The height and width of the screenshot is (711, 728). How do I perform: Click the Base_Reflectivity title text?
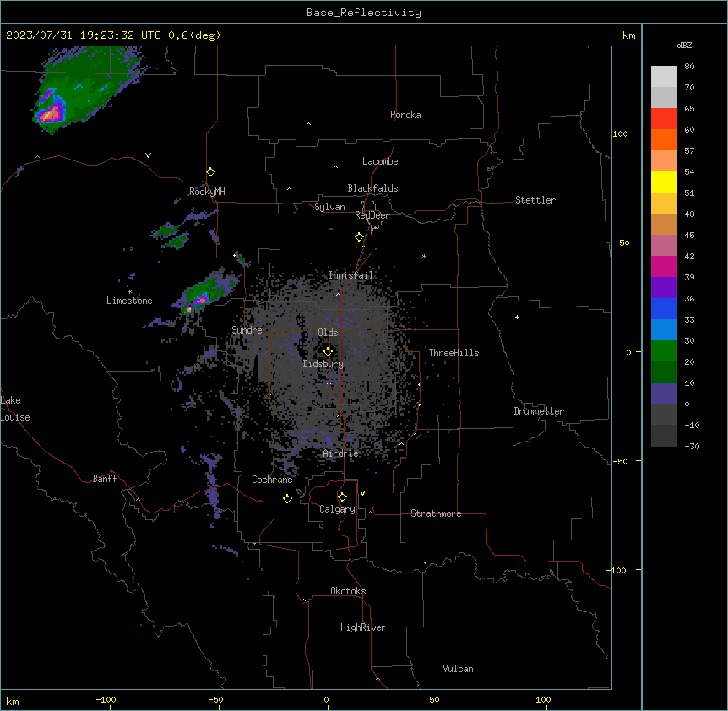point(364,13)
